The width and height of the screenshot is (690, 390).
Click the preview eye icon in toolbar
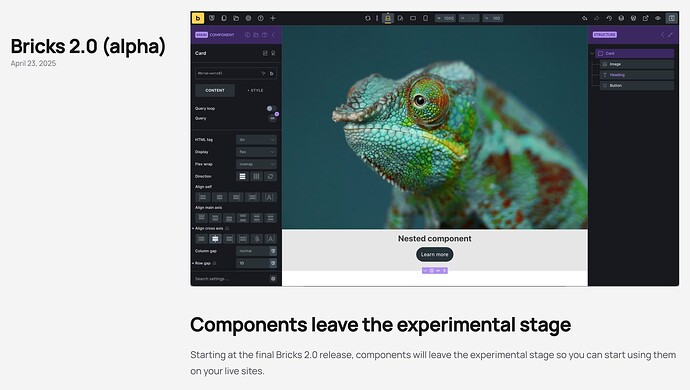658,18
